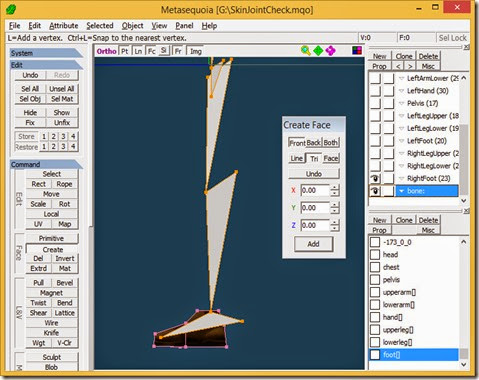Open the Object menu

coord(132,26)
